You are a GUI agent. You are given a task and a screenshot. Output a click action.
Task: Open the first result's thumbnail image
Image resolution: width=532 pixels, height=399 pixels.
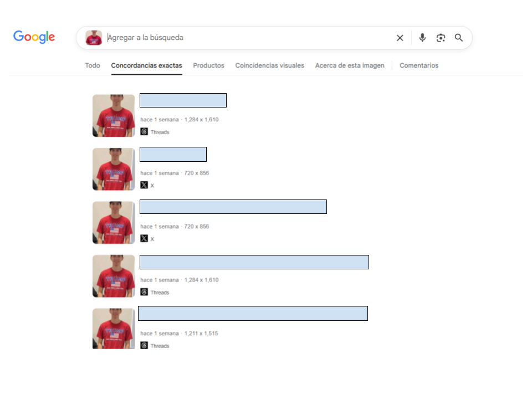click(x=114, y=116)
